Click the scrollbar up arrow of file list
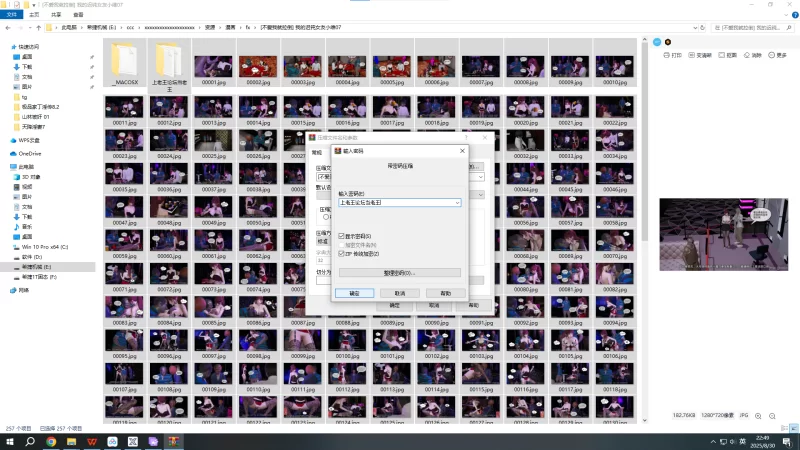 tap(644, 39)
